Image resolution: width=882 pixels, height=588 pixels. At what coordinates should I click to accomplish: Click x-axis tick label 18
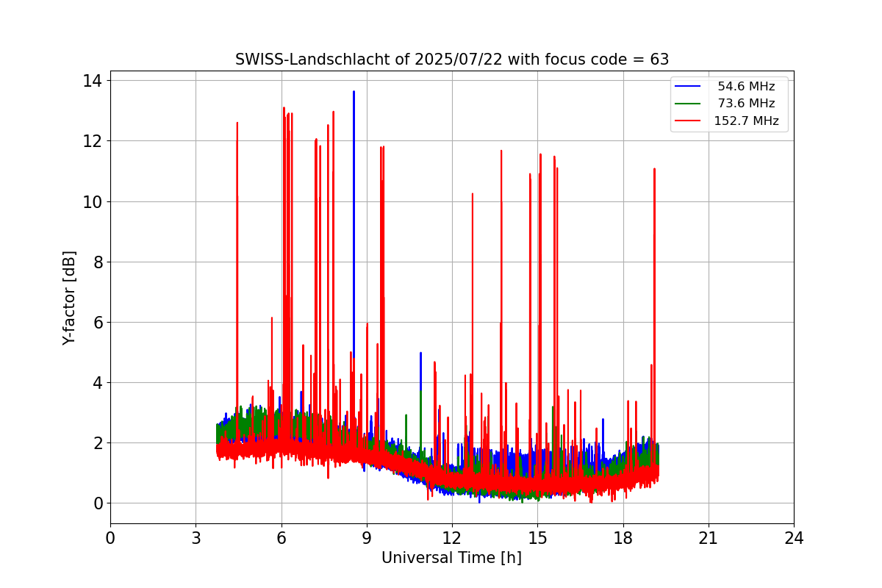(623, 538)
